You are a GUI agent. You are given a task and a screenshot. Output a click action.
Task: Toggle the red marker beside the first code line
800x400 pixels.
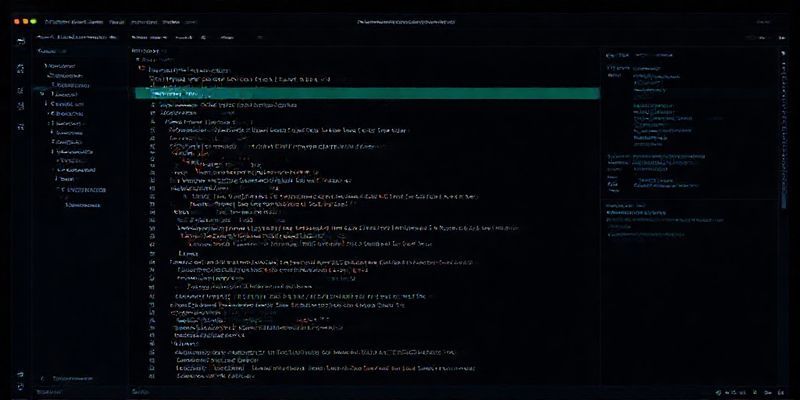[141, 70]
